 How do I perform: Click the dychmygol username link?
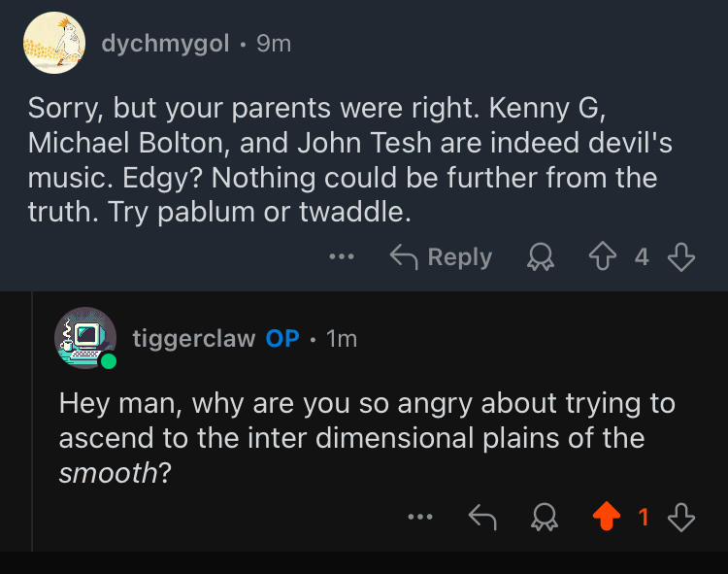click(165, 44)
